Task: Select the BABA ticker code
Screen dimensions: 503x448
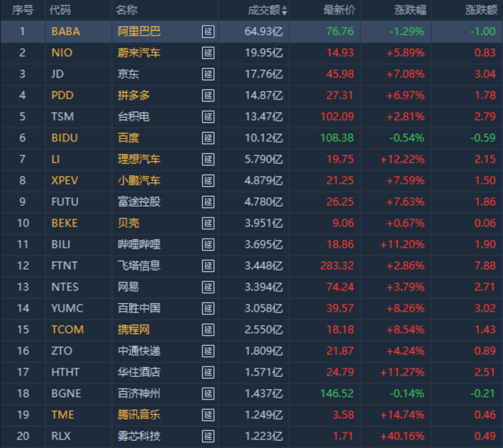Action: coord(66,31)
